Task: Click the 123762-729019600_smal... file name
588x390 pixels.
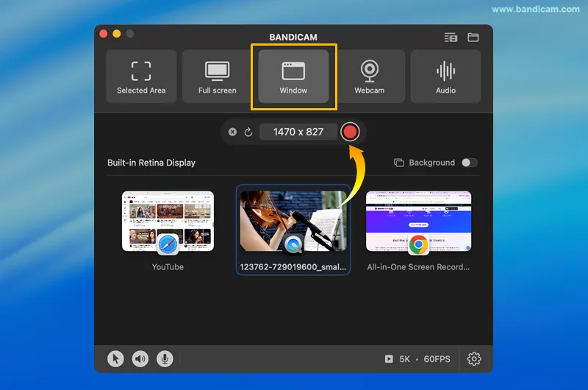Action: (293, 267)
